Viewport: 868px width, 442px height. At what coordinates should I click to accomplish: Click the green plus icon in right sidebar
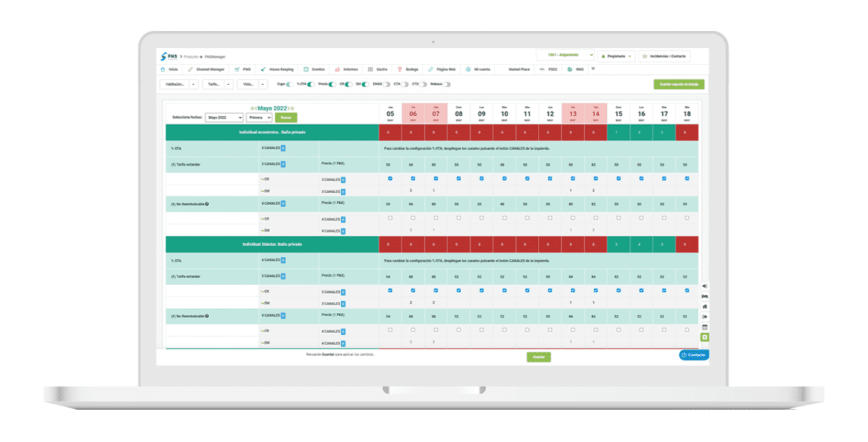[705, 337]
